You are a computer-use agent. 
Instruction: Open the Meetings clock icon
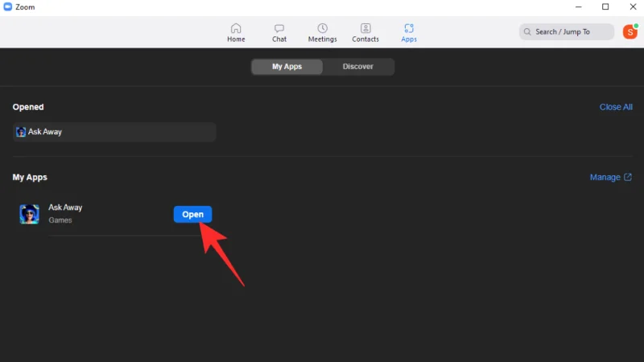coord(322,29)
